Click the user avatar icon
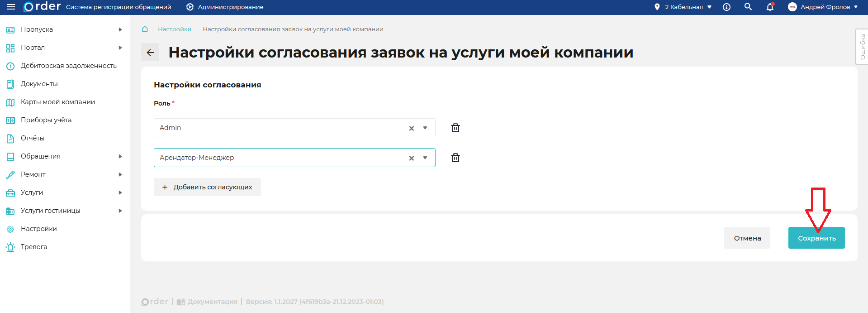Viewport: 868px width, 313px height. click(x=792, y=7)
